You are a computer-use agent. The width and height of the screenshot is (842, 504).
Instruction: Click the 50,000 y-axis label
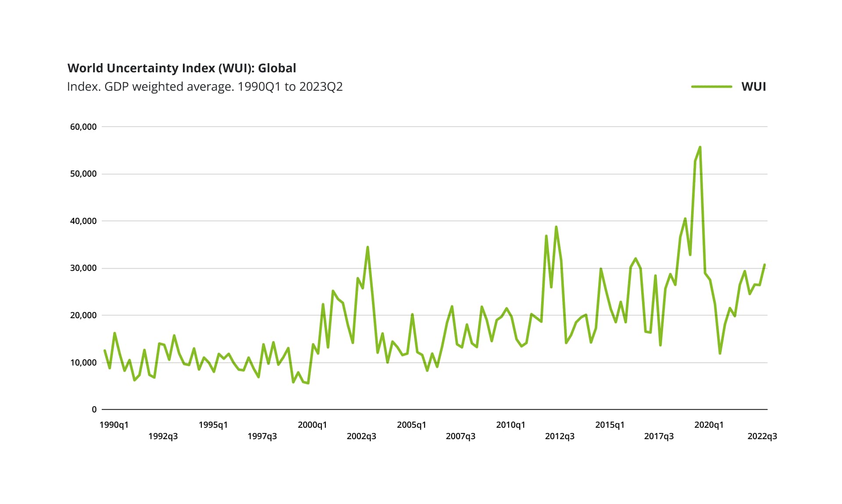tap(83, 174)
